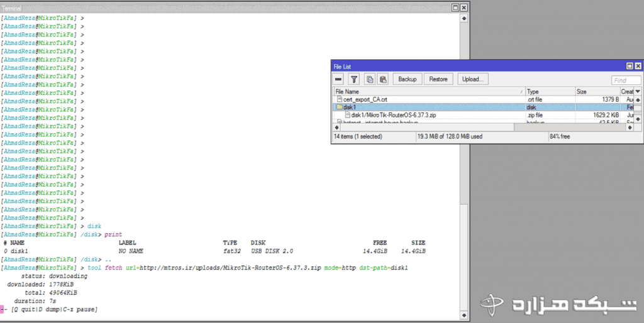Click 'USB DISK 2.0' in Terminal output
The image size is (644, 323).
pyautogui.click(x=272, y=251)
